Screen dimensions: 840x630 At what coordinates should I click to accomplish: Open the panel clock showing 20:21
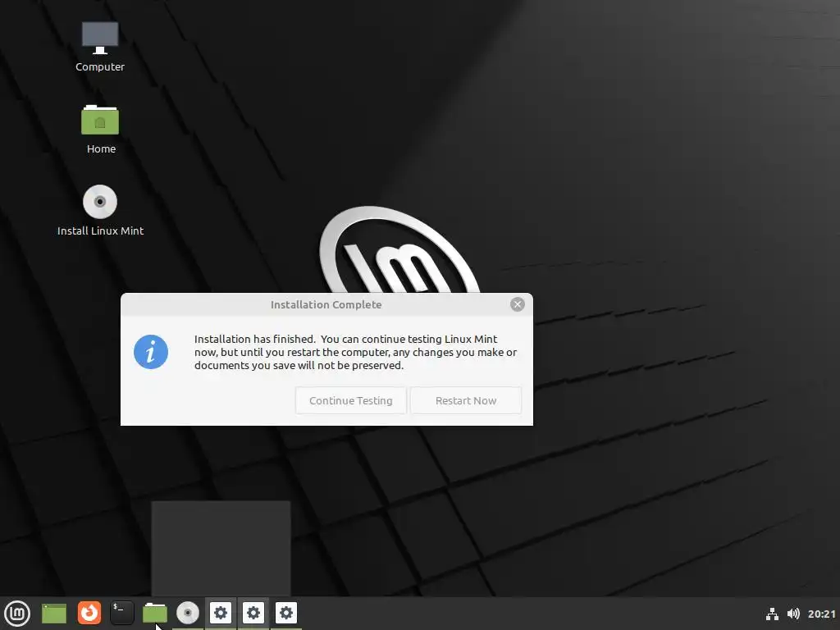(x=822, y=614)
